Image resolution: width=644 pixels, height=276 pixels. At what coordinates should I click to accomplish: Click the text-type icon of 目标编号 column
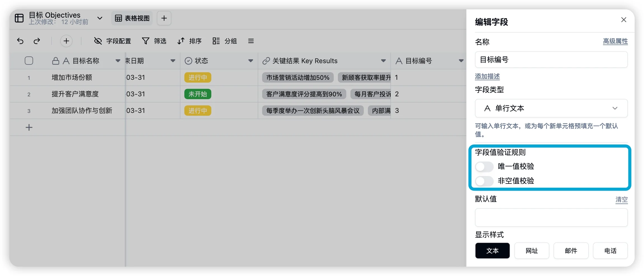tap(399, 61)
